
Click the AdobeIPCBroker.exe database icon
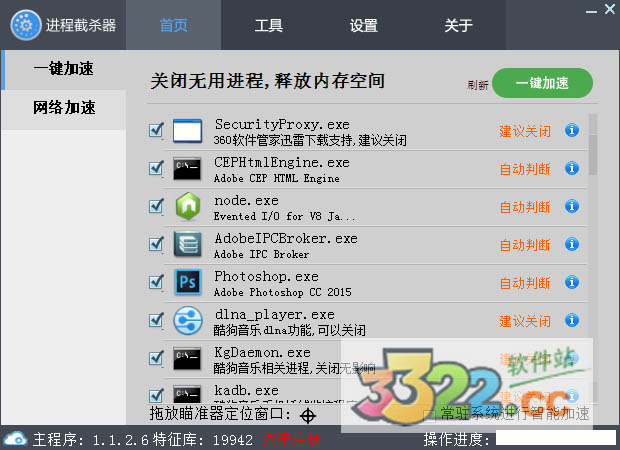[187, 244]
